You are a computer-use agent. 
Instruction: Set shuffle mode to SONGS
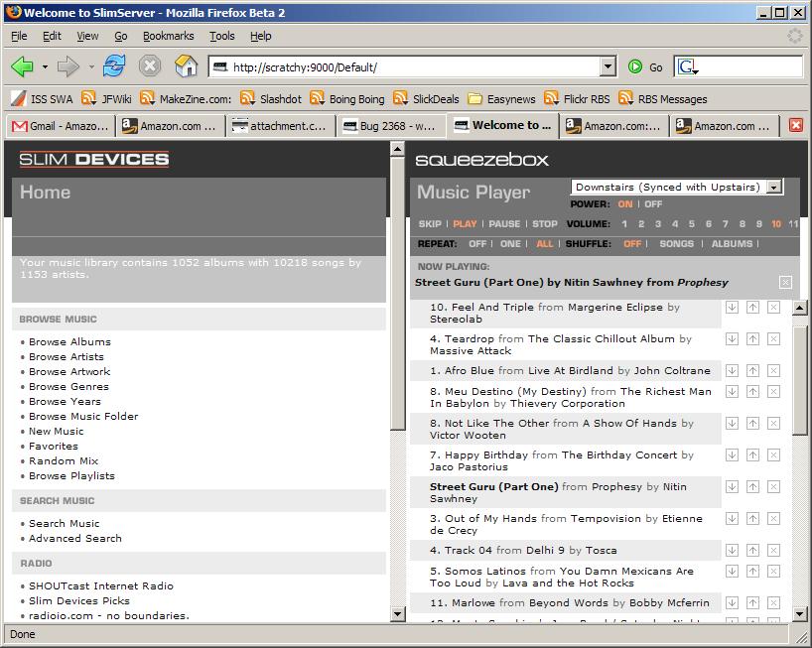pyautogui.click(x=676, y=244)
